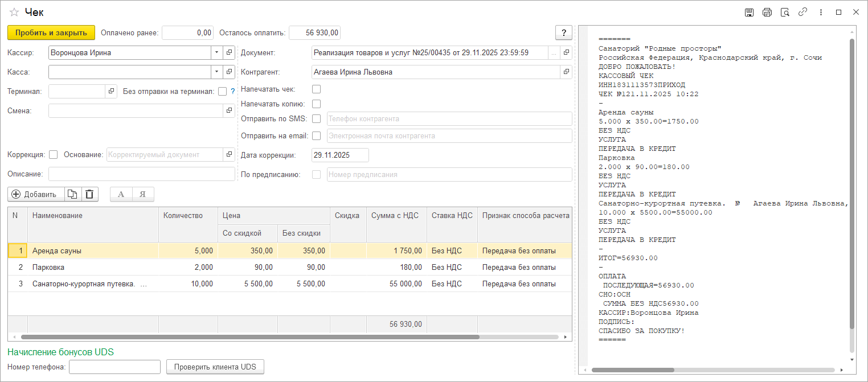Open the three-dots more actions menu
Image resolution: width=868 pixels, height=382 pixels.
point(821,13)
